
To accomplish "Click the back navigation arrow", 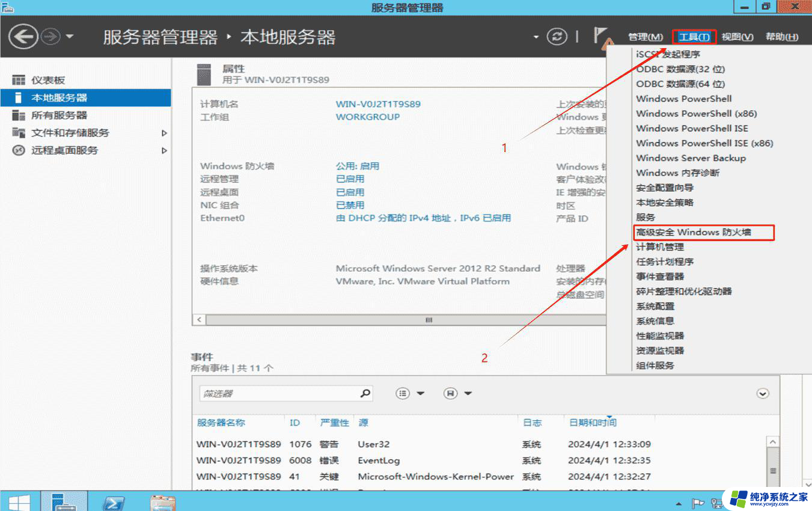I will point(23,37).
